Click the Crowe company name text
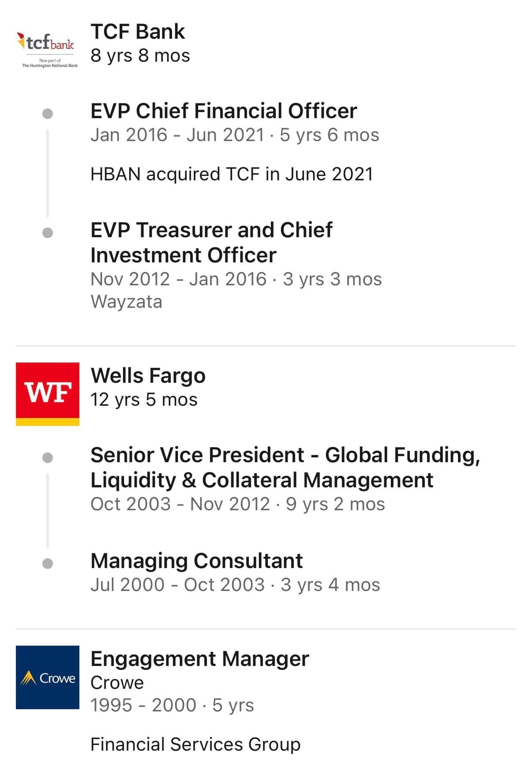The image size is (532, 766). click(x=117, y=683)
